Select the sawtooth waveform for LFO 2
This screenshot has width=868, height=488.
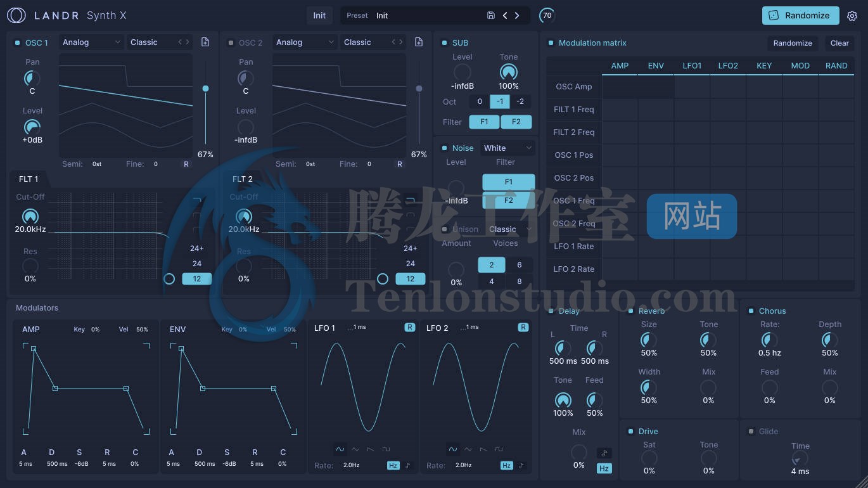coord(483,449)
